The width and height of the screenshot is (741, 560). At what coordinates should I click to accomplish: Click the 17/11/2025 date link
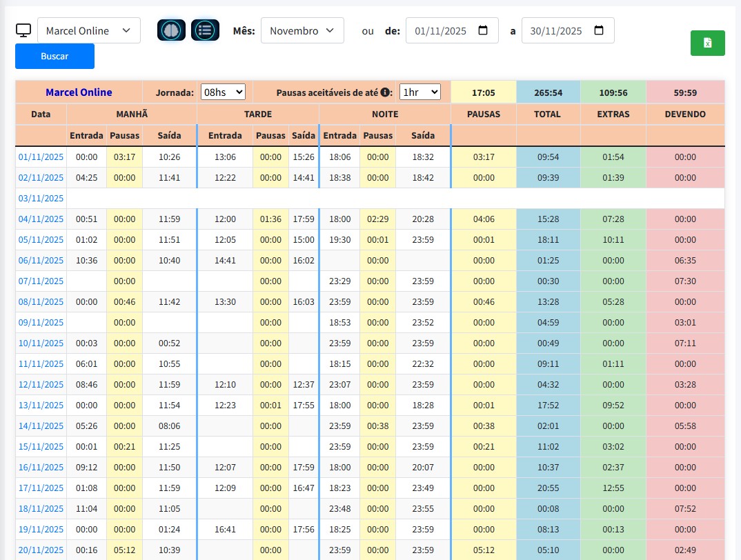(41, 488)
